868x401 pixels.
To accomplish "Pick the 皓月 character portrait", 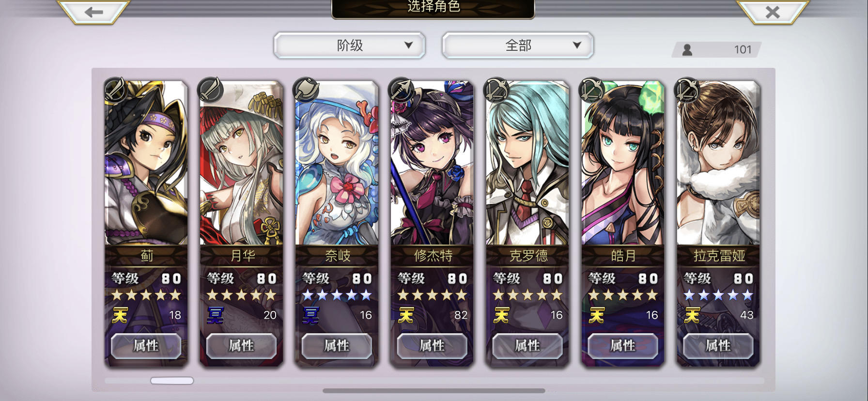I will coord(623,163).
